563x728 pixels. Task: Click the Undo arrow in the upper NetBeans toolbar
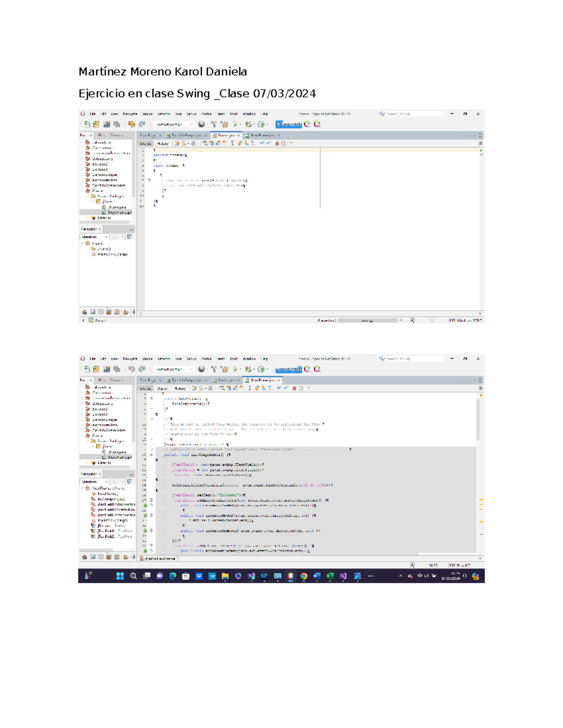click(x=131, y=124)
